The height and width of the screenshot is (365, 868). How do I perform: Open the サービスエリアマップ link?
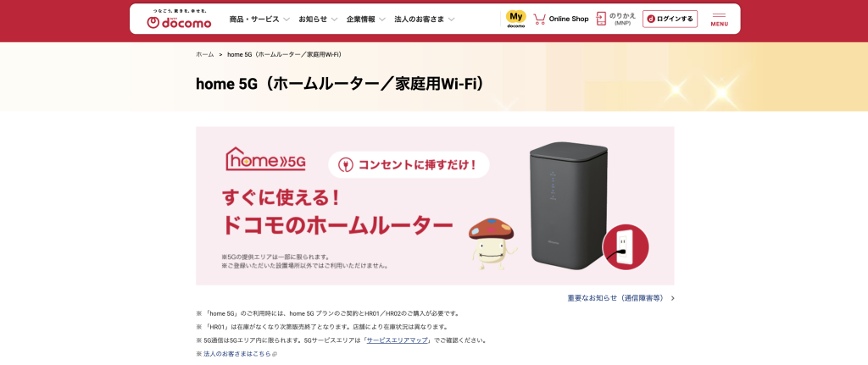pyautogui.click(x=397, y=340)
